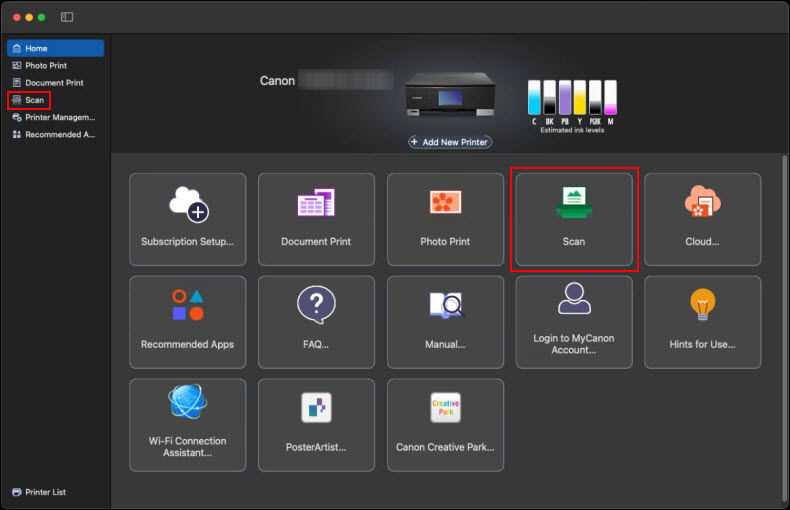Click the estimated ink levels indicator
Screen dimensions: 790x510
[572, 103]
